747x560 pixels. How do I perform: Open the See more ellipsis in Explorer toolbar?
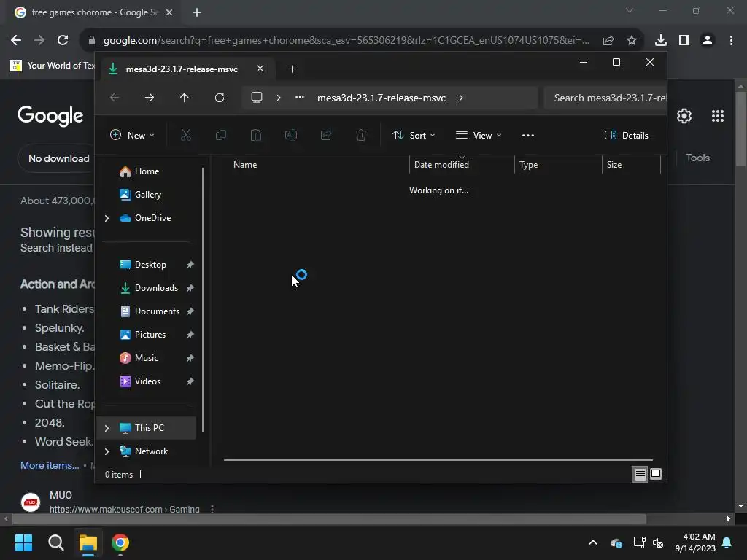coord(528,135)
